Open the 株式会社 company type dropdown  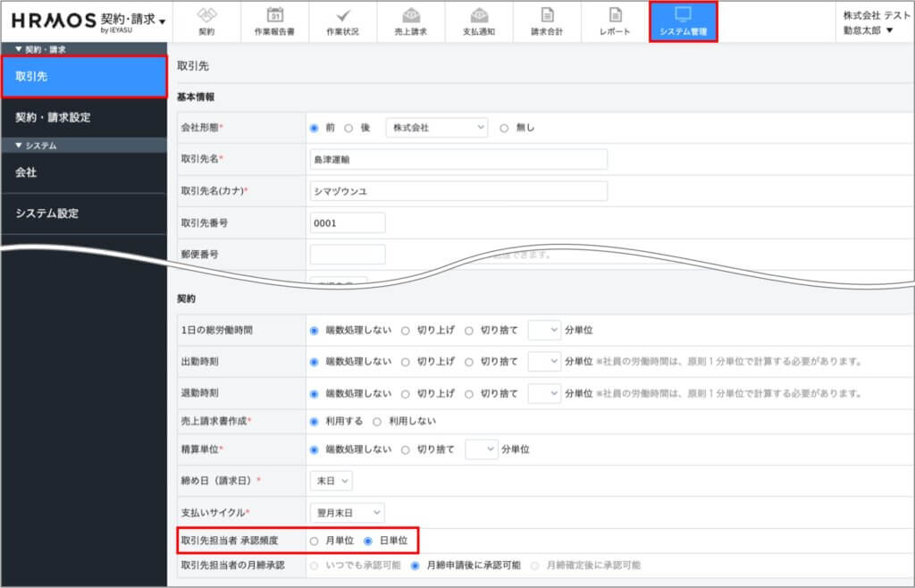click(x=437, y=128)
